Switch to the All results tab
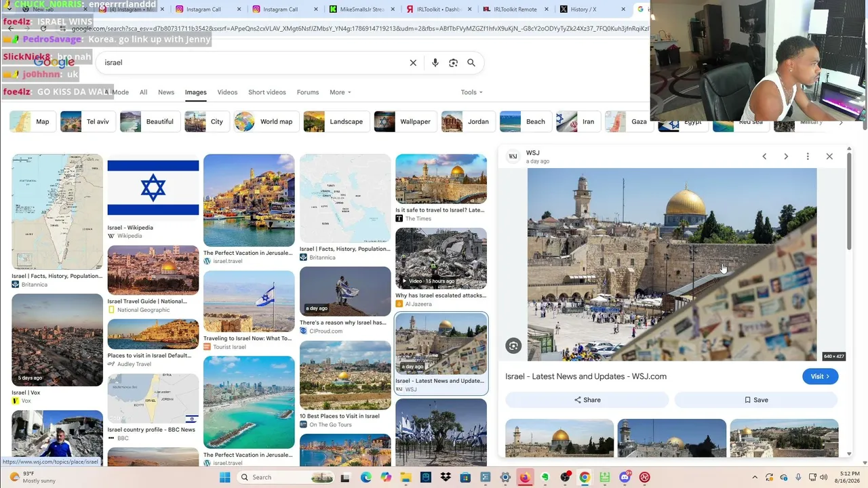This screenshot has width=868, height=488. pyautogui.click(x=143, y=92)
